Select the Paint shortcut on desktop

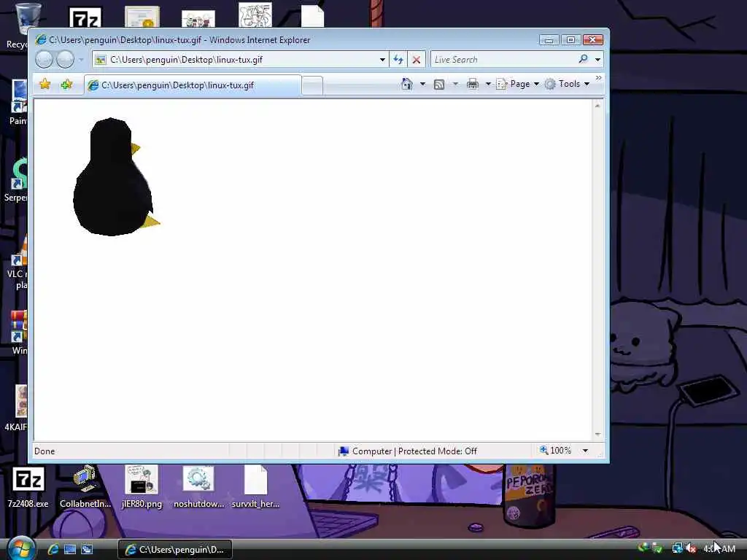click(18, 102)
